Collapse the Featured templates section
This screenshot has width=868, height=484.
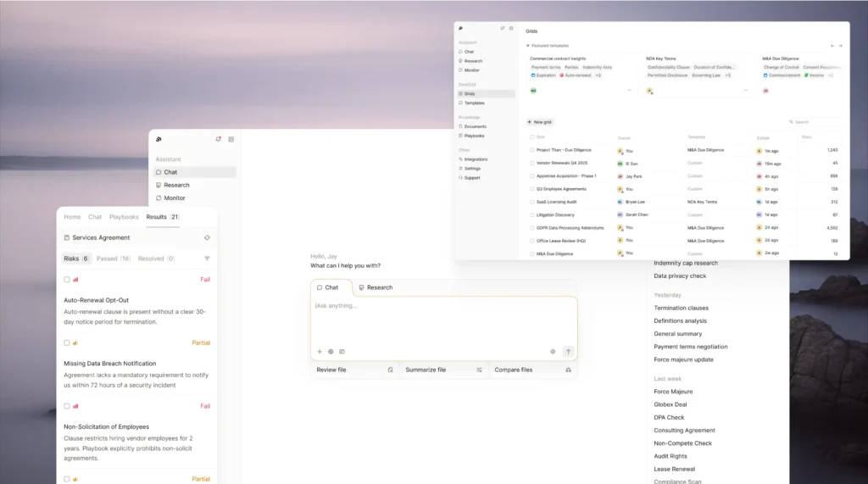pyautogui.click(x=528, y=46)
